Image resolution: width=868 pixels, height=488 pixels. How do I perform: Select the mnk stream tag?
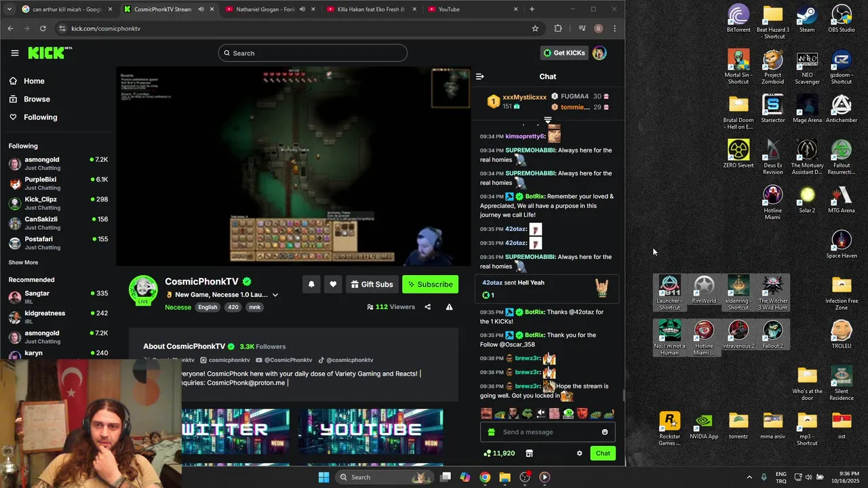coord(254,307)
